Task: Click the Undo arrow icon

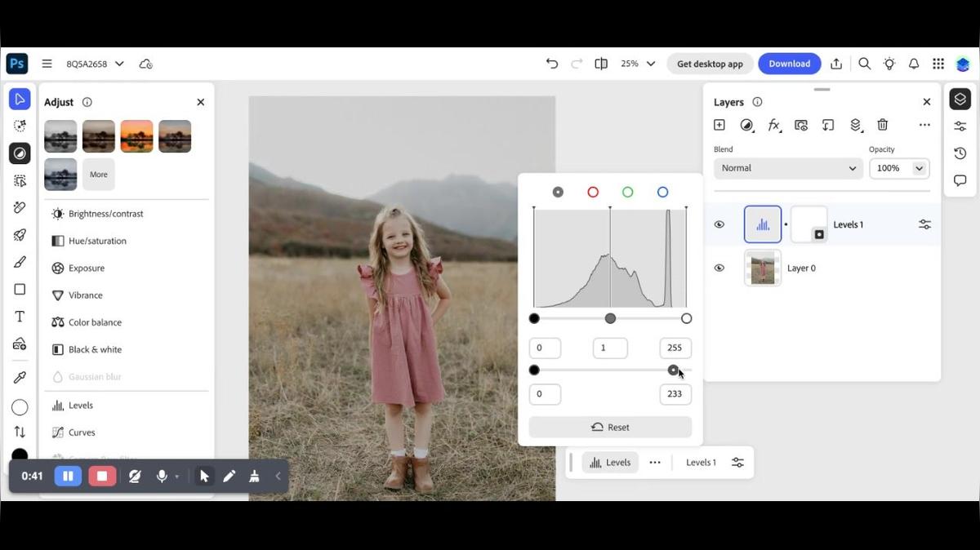Action: [552, 64]
